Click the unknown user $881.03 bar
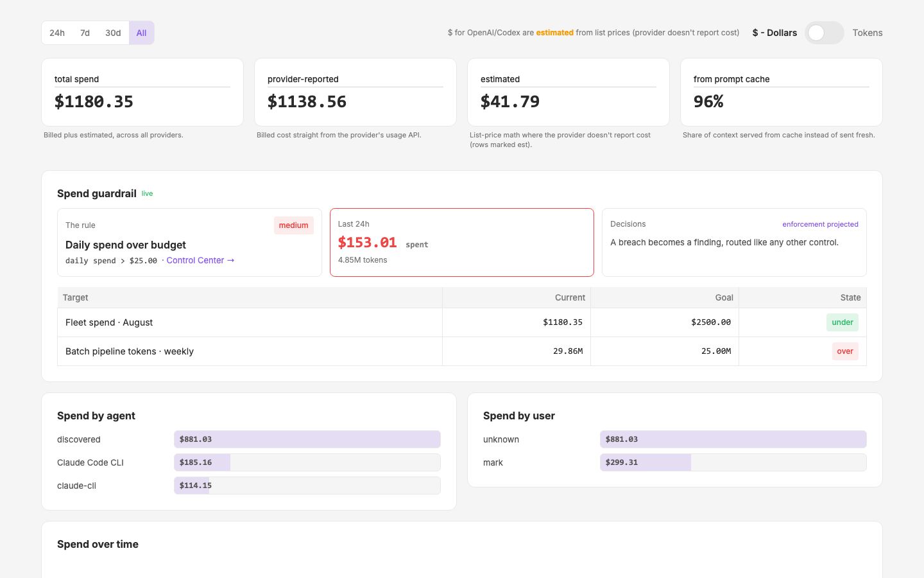 point(733,439)
